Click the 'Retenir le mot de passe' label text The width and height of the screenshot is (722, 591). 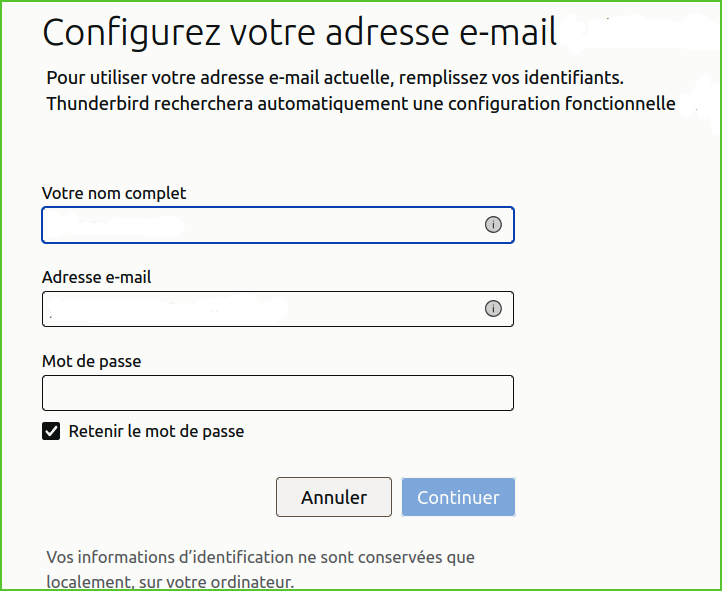point(157,431)
